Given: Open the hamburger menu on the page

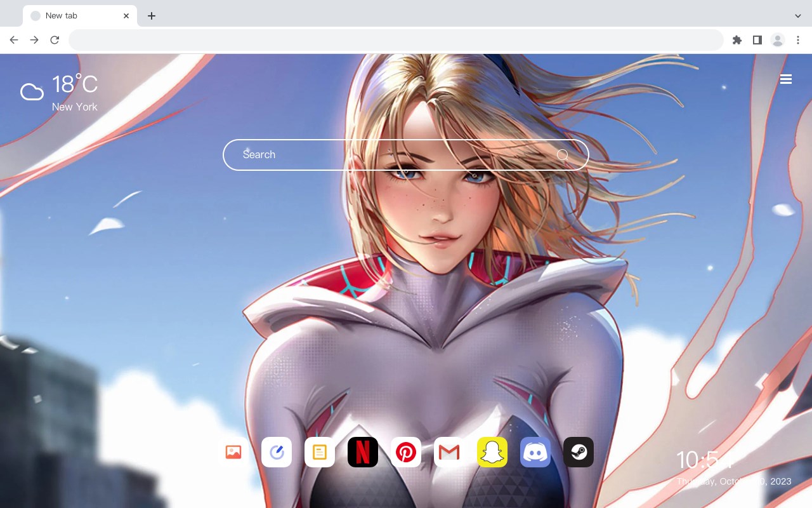Looking at the screenshot, I should pyautogui.click(x=786, y=79).
